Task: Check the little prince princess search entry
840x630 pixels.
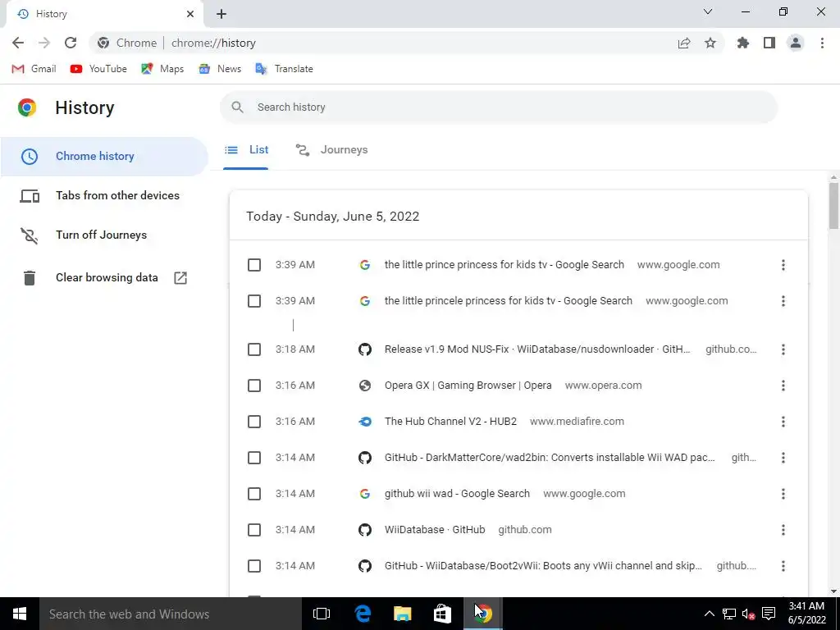Action: point(254,265)
